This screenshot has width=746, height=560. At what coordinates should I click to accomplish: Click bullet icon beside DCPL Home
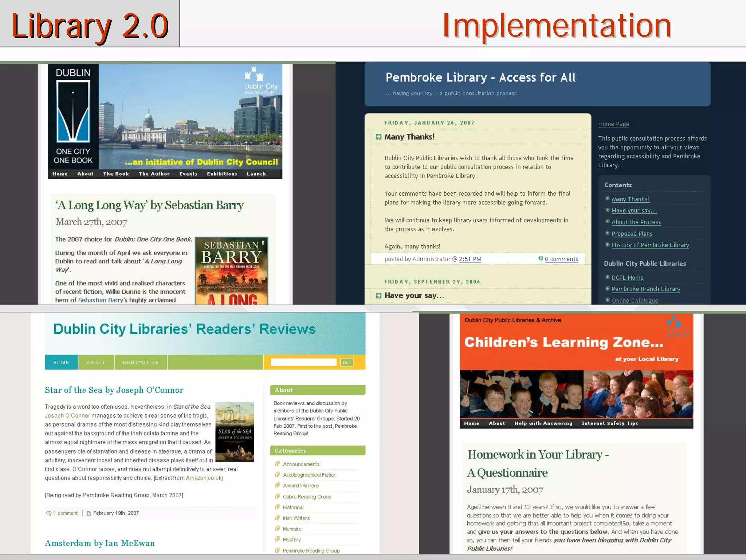(607, 277)
